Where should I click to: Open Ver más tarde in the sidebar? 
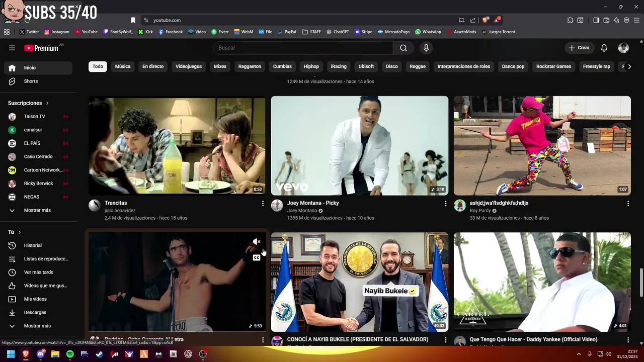coord(38,272)
